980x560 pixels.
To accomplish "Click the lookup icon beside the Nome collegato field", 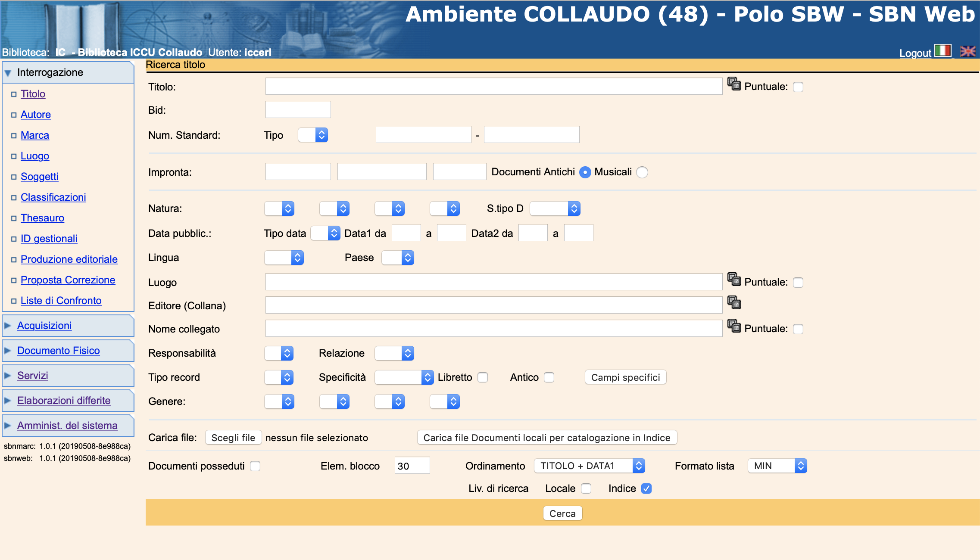I will point(734,326).
